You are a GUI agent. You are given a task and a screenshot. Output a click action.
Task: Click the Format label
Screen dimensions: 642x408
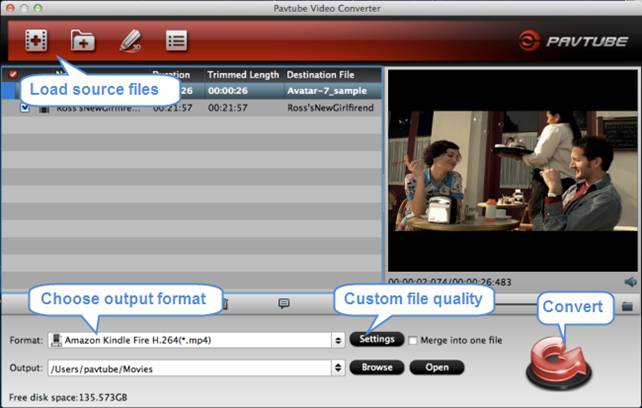pyautogui.click(x=26, y=340)
